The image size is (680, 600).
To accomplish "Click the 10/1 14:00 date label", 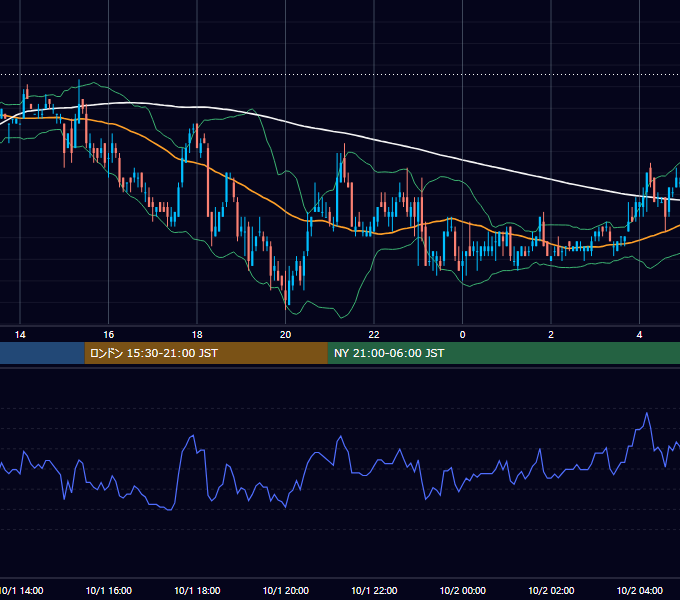I will (21, 590).
